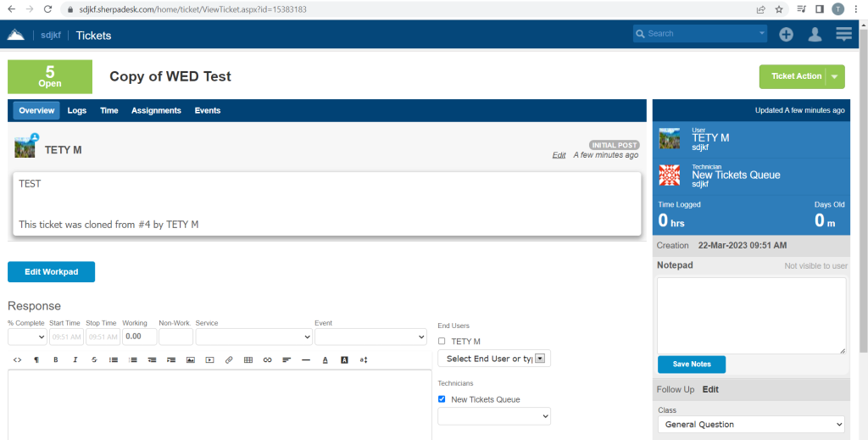Click the header Search input box
This screenshot has width=868, height=440.
click(700, 34)
